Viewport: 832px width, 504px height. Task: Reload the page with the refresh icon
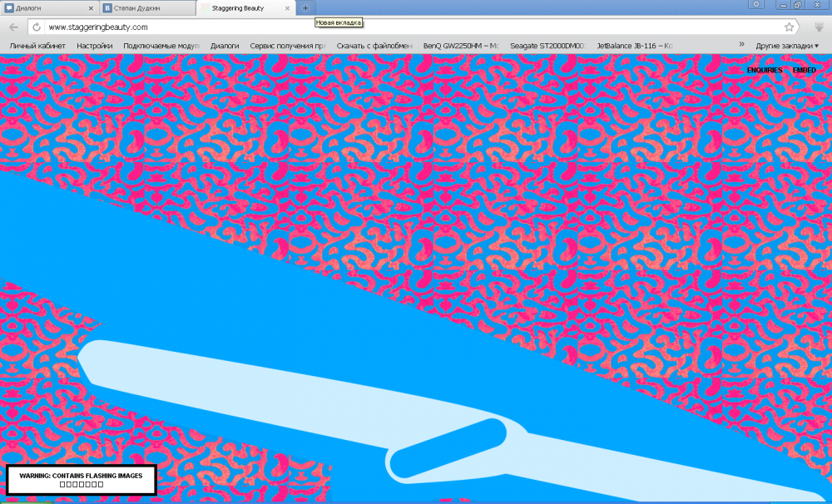[x=37, y=27]
